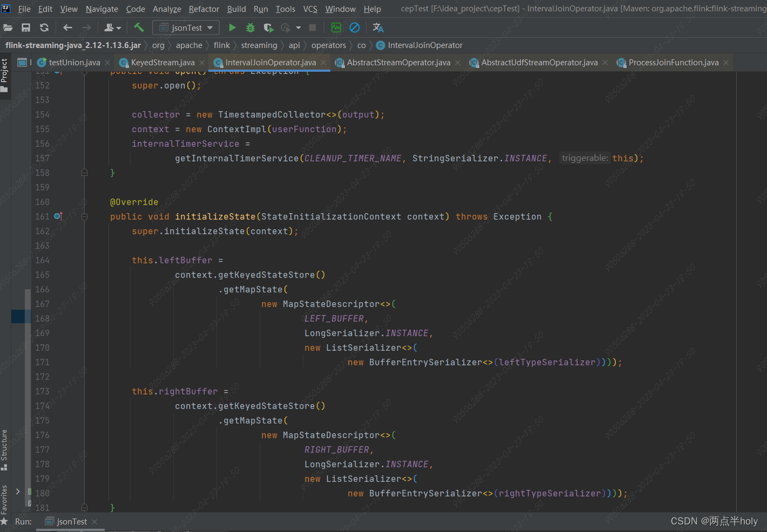The height and width of the screenshot is (532, 767).
Task: Click the green monitor chart toolbar icon
Action: point(336,28)
